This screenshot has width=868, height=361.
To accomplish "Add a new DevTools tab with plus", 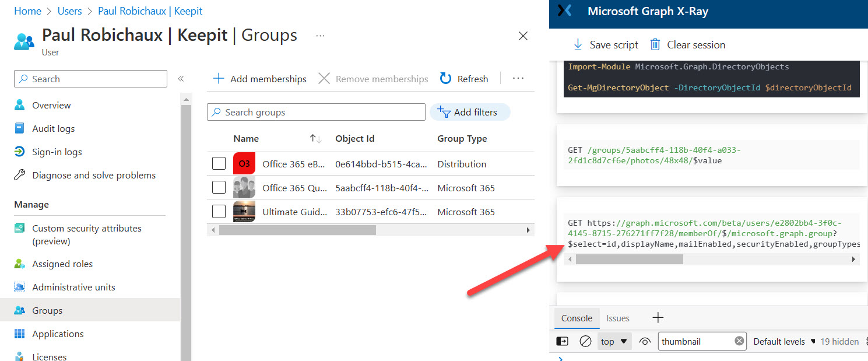I will [x=658, y=318].
